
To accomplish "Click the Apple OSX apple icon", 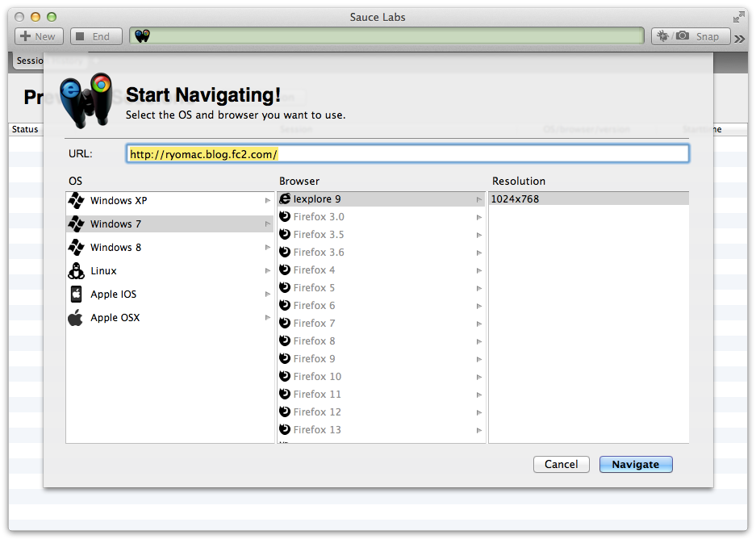I will tap(76, 318).
